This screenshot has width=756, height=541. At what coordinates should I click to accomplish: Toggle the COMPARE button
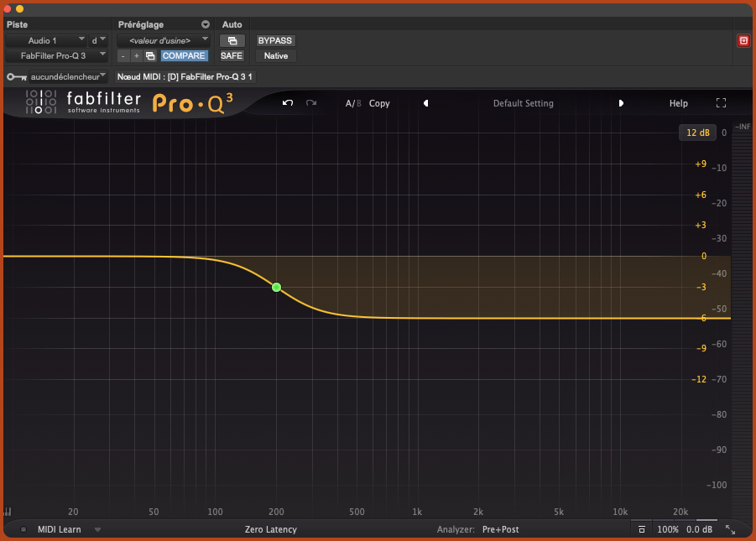[184, 55]
